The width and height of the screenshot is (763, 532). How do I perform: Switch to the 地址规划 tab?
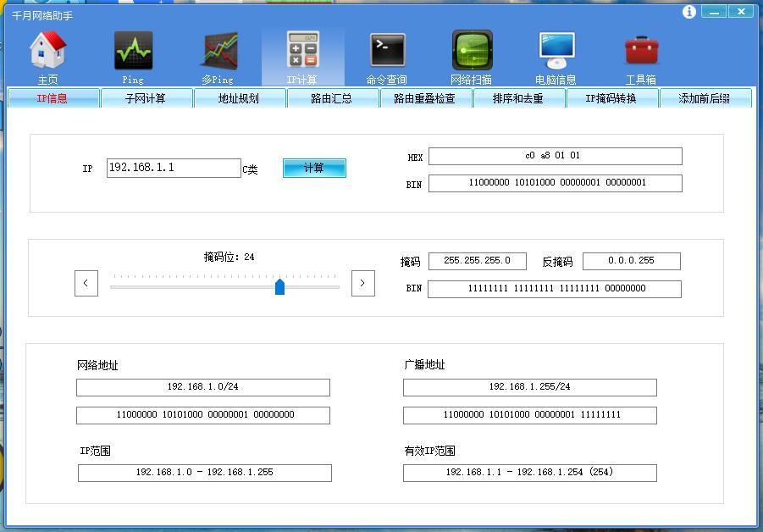coord(239,98)
